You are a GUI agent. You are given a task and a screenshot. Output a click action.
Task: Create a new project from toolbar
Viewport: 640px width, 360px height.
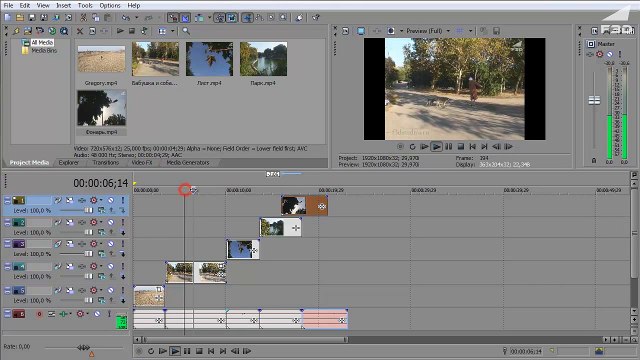coord(7,18)
